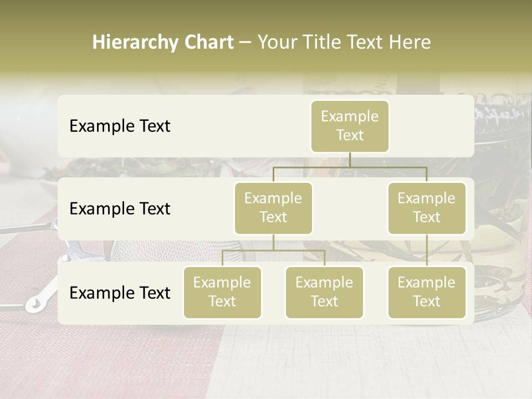
Task: Click the leftmost box in the bottom level
Action: (x=222, y=293)
